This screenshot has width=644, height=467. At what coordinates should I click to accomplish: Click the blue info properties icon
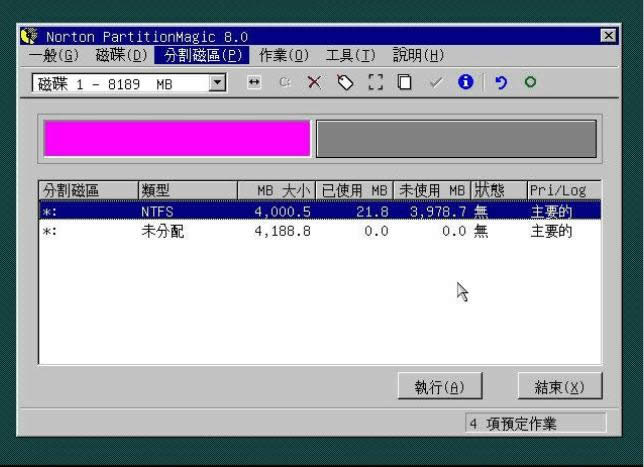[464, 84]
